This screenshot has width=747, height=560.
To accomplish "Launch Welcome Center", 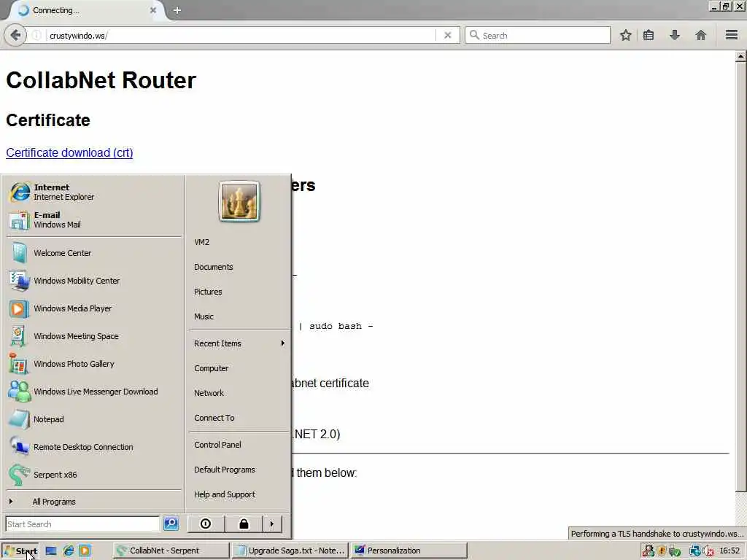I will coord(94,253).
